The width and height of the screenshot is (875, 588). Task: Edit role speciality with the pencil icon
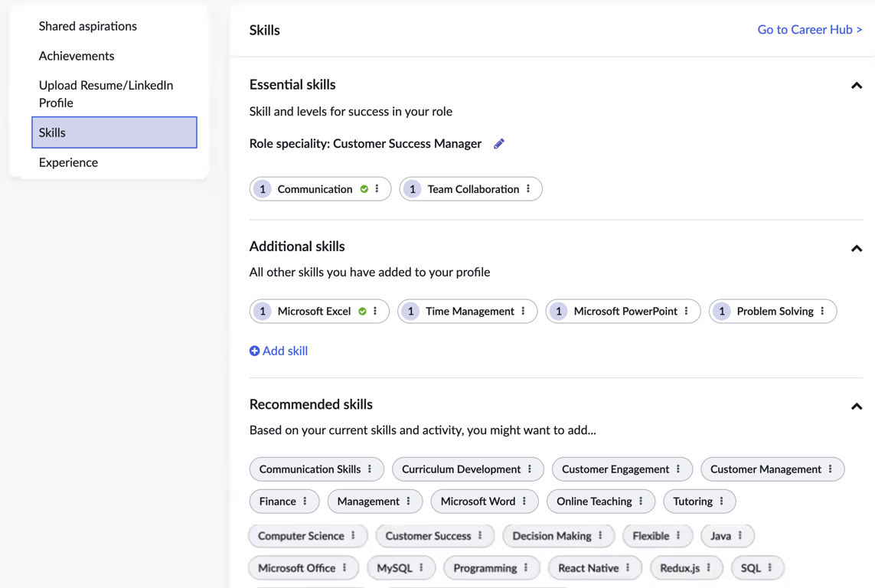499,144
